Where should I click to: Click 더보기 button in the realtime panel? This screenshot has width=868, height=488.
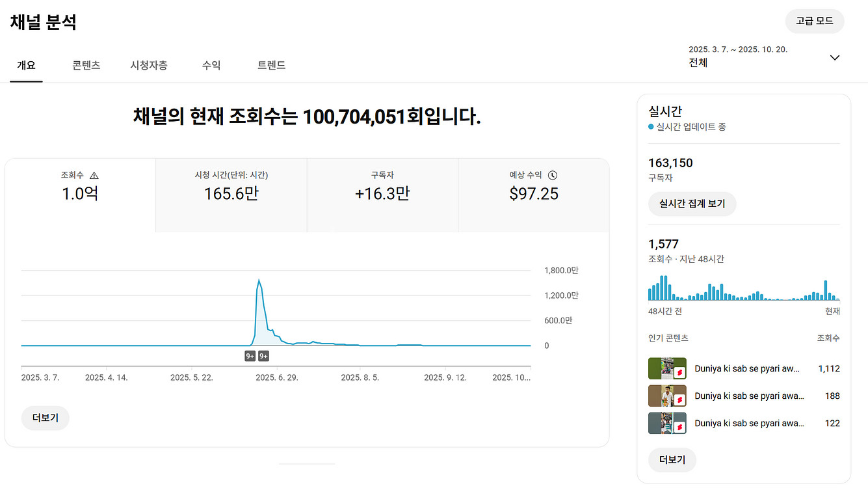click(672, 460)
